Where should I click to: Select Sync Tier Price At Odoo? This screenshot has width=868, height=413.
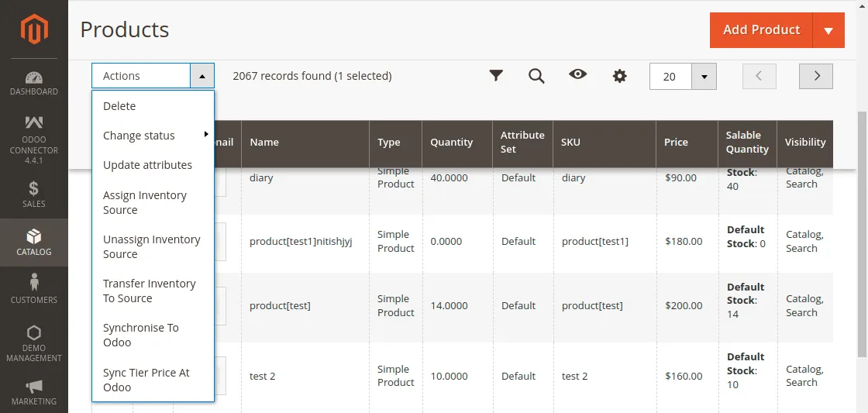click(153, 380)
